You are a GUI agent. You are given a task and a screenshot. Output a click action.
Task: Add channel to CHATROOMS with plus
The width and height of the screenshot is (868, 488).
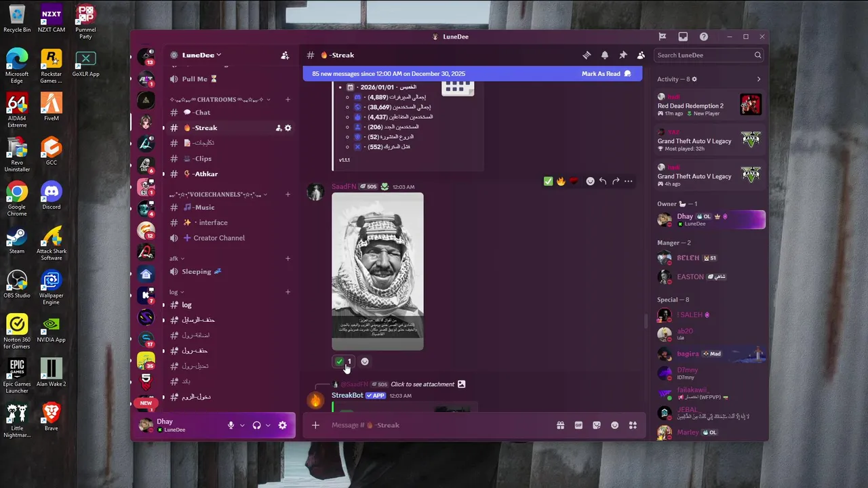tap(288, 100)
